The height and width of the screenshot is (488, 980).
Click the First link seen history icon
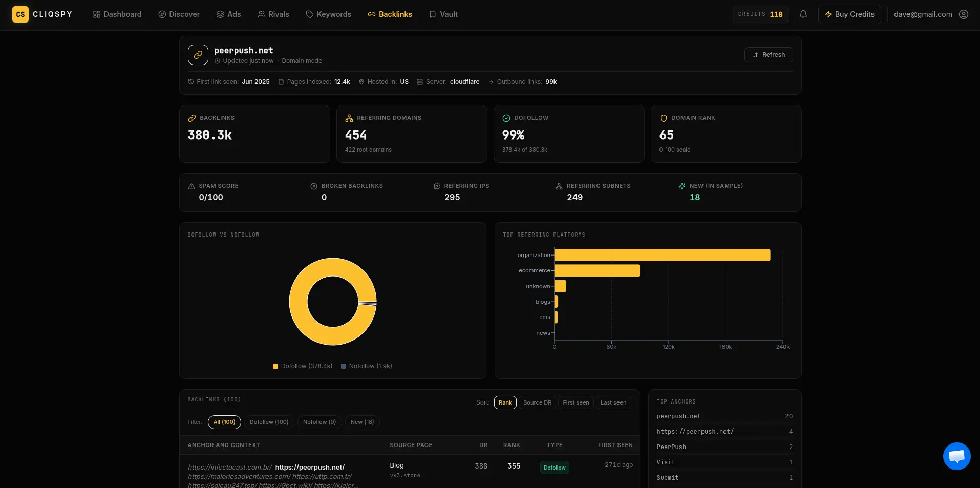coord(191,82)
